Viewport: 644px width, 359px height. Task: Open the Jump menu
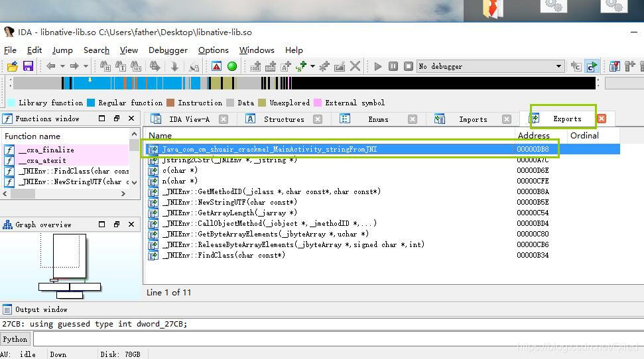click(x=62, y=50)
